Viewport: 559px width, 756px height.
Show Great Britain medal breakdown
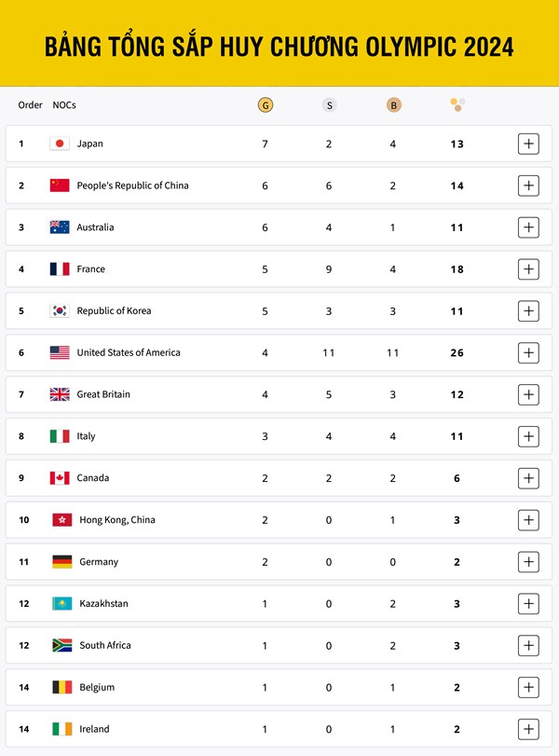(x=528, y=394)
